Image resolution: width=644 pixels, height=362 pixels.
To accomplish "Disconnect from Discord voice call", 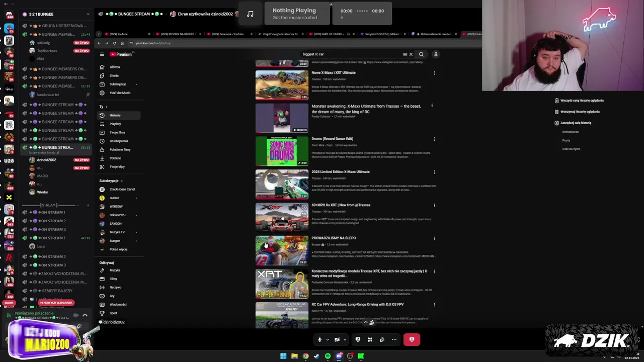I will point(85,315).
